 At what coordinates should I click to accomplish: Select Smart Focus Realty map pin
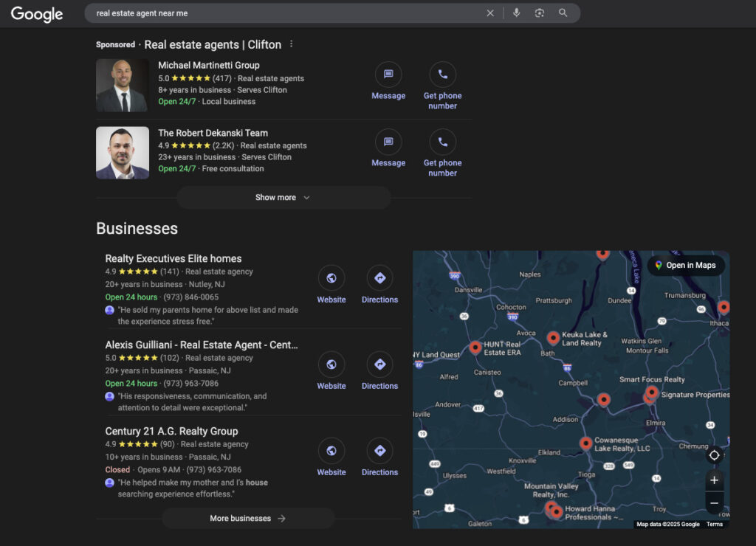(652, 392)
